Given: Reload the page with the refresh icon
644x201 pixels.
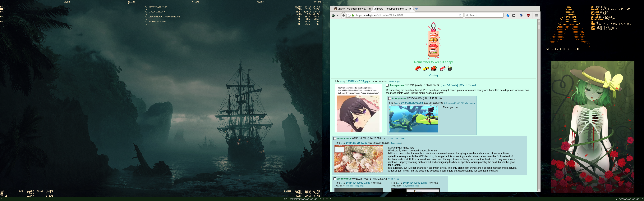Looking at the screenshot, I should [x=460, y=16].
